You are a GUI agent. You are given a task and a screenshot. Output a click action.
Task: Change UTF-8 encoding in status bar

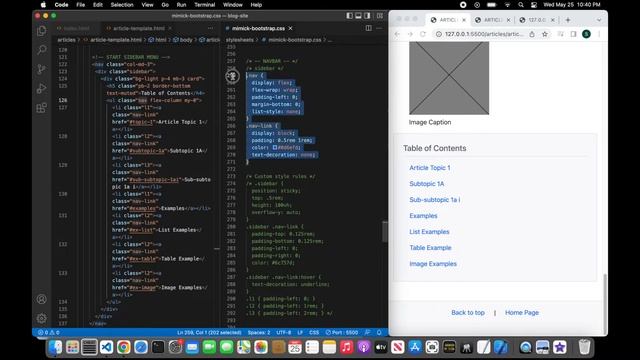pos(284,332)
